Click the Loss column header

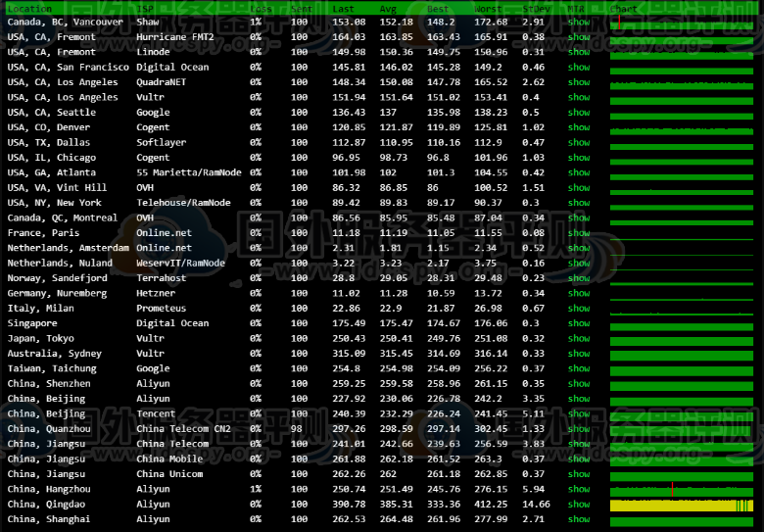261,9
